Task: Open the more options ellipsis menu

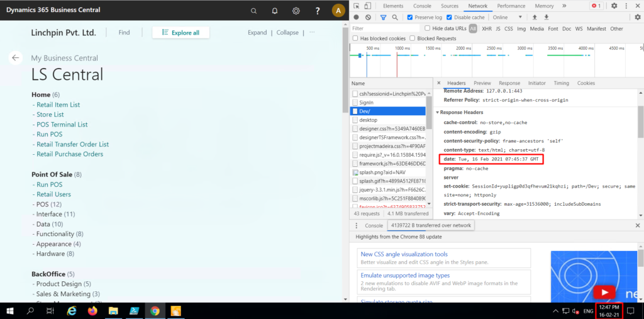Action: (312, 32)
